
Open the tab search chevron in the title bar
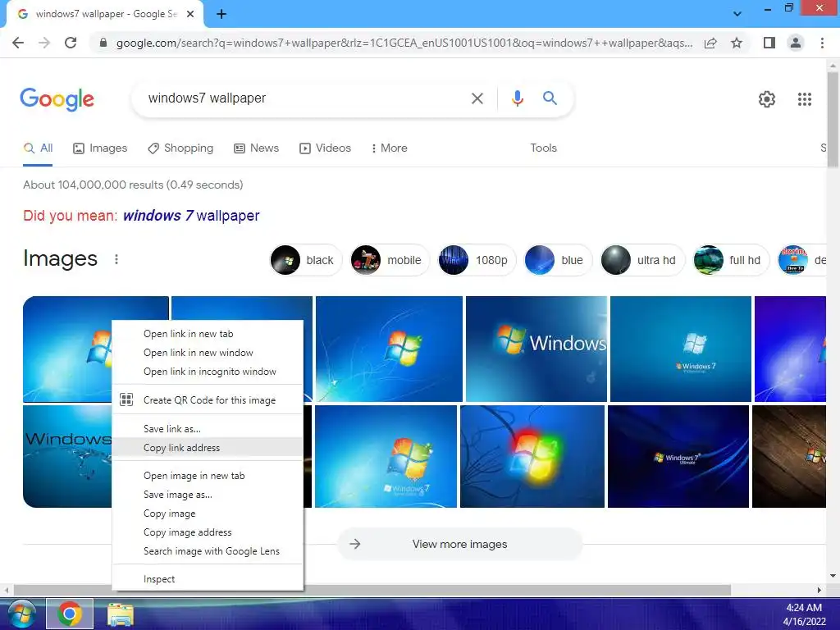(737, 14)
